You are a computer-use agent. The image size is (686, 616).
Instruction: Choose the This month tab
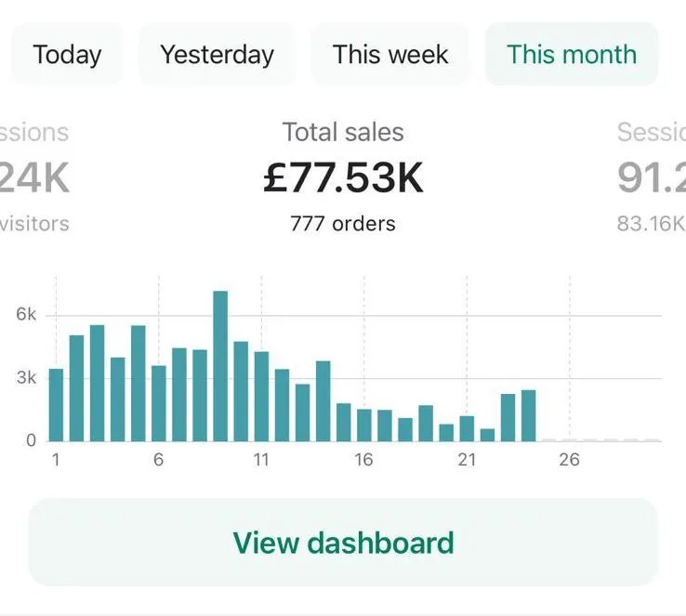click(x=572, y=54)
